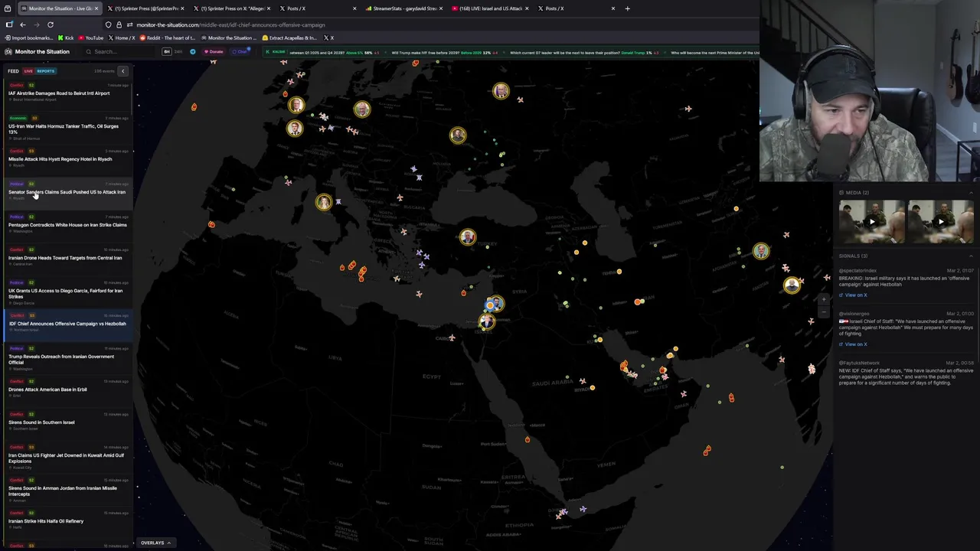Screen dimensions: 980x551
Task: Open Reddit bookmark in bookmarks bar
Action: click(x=169, y=37)
